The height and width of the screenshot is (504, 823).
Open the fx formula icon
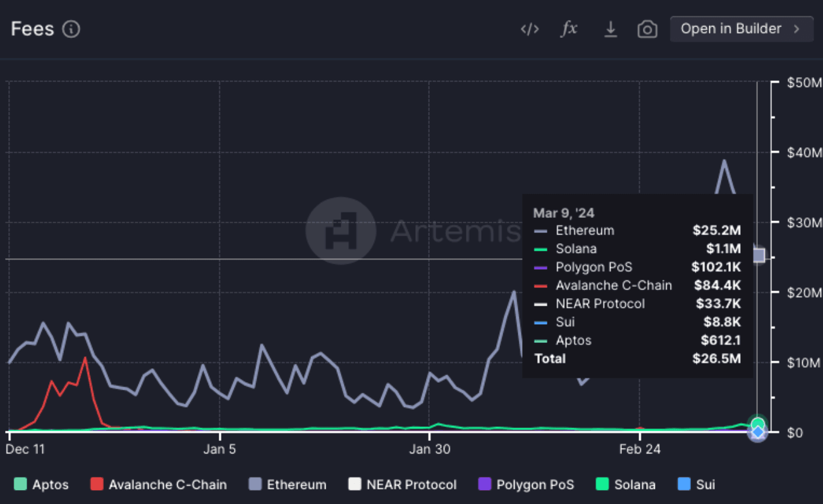coord(570,29)
